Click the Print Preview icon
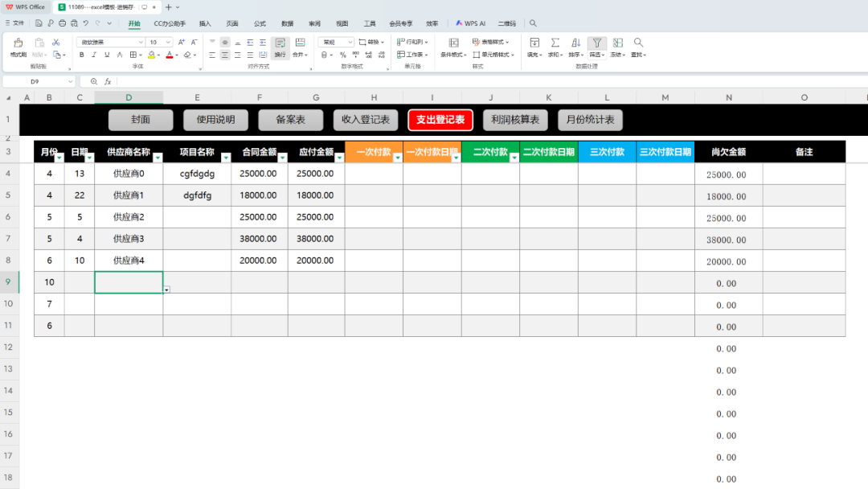The image size is (868, 489). pos(74,23)
